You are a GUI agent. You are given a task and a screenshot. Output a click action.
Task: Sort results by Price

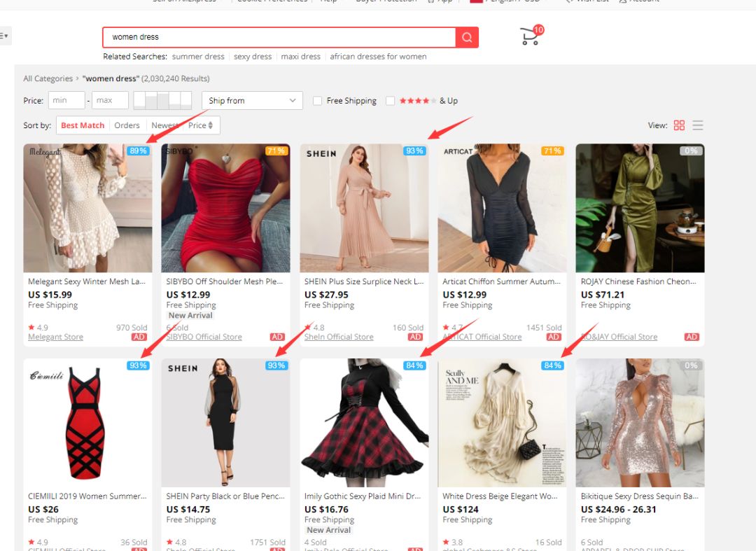pyautogui.click(x=201, y=125)
